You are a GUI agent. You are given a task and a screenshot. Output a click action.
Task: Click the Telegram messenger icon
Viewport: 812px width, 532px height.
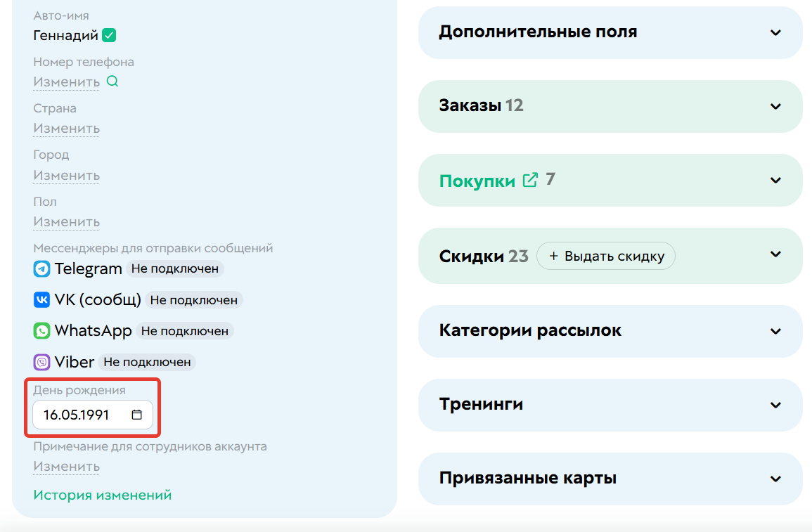40,268
